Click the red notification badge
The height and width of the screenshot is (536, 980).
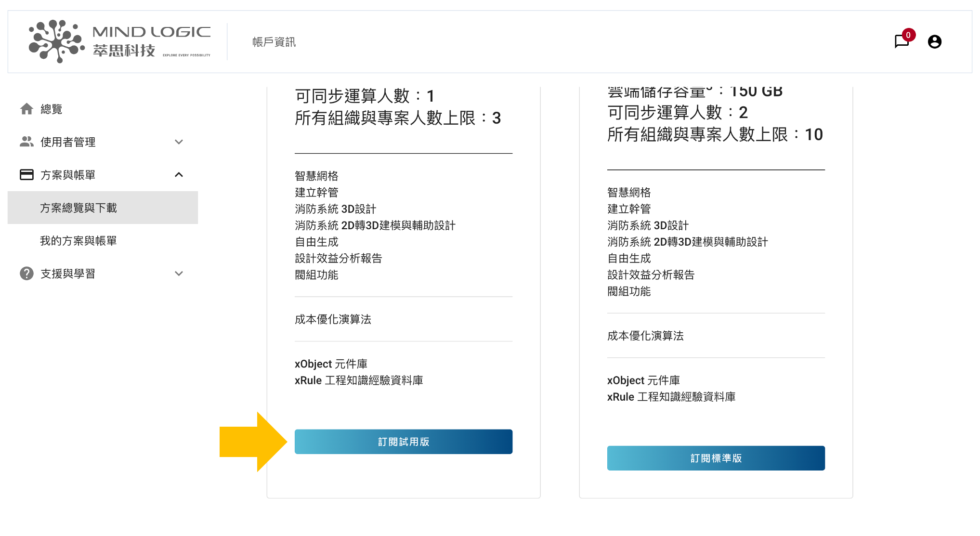908,35
